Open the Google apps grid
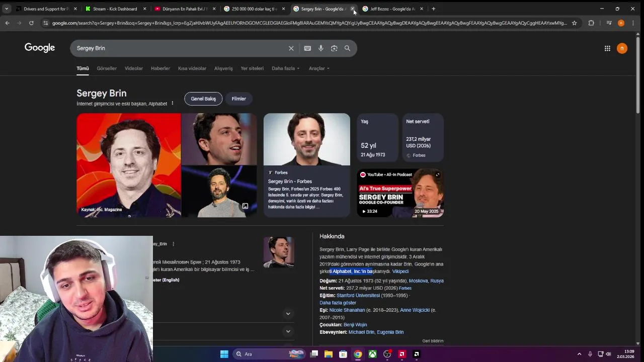Image resolution: width=644 pixels, height=362 pixels. click(607, 48)
